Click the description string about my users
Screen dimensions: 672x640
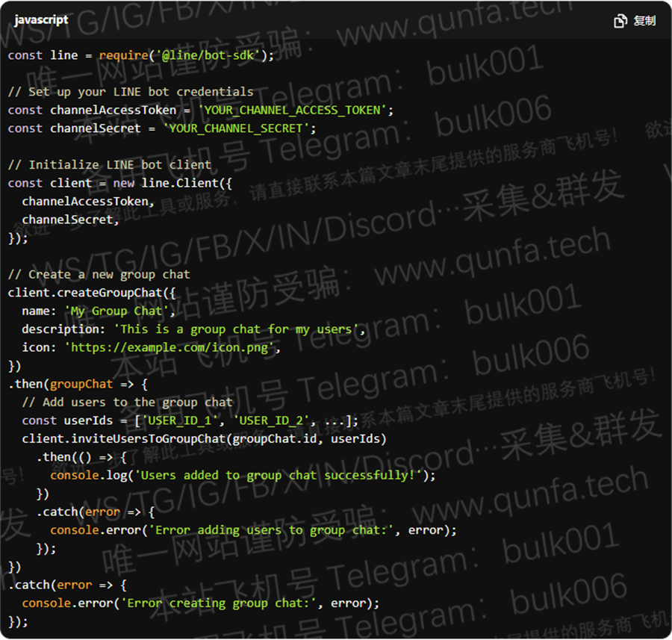coord(236,329)
